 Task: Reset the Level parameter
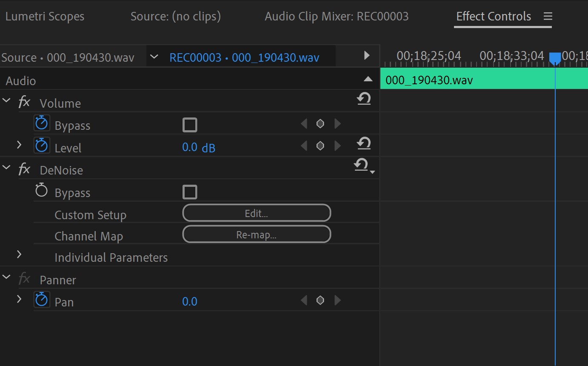pos(364,143)
